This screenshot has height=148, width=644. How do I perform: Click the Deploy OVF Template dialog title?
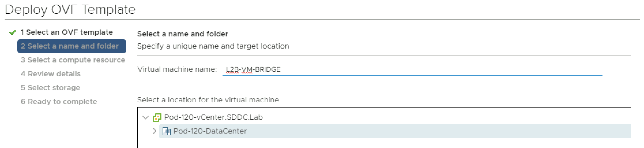pyautogui.click(x=70, y=10)
